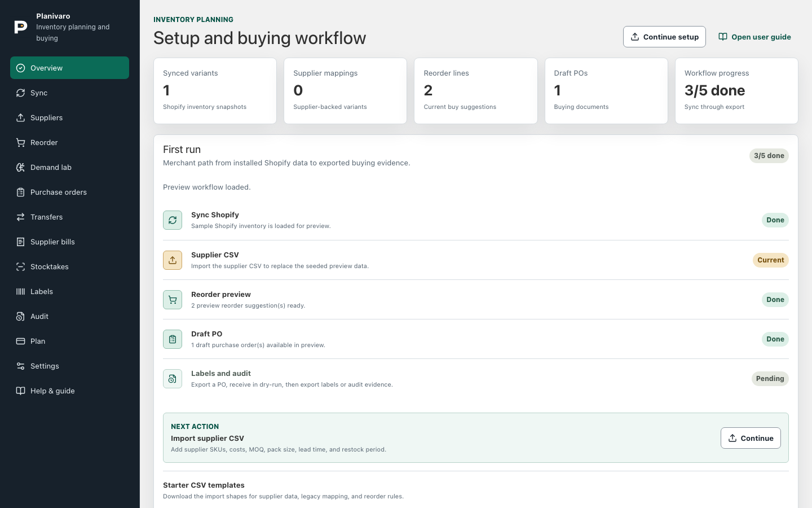
Task: Open the Audit page
Action: tap(69, 316)
